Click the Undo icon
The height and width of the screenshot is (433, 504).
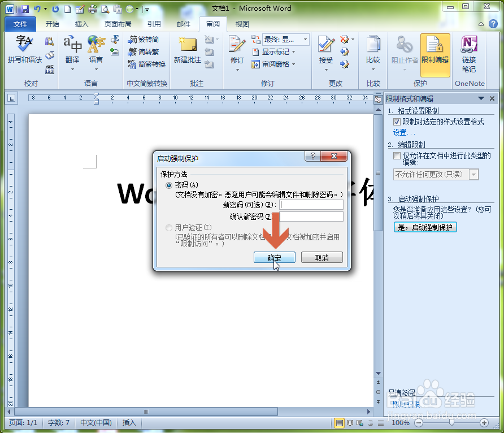pyautogui.click(x=37, y=9)
